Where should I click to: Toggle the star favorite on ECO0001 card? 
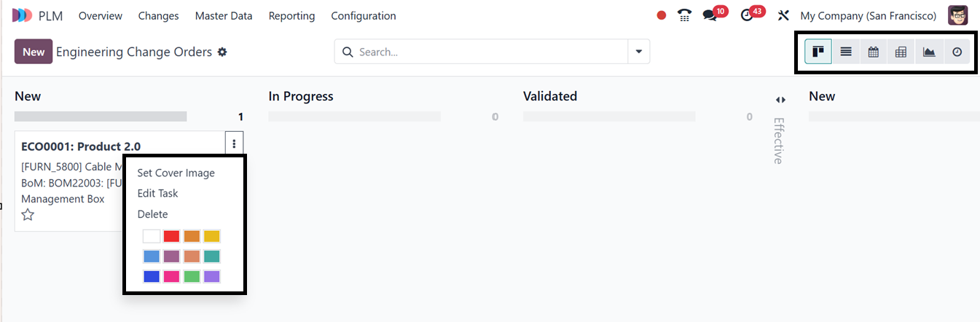(28, 215)
